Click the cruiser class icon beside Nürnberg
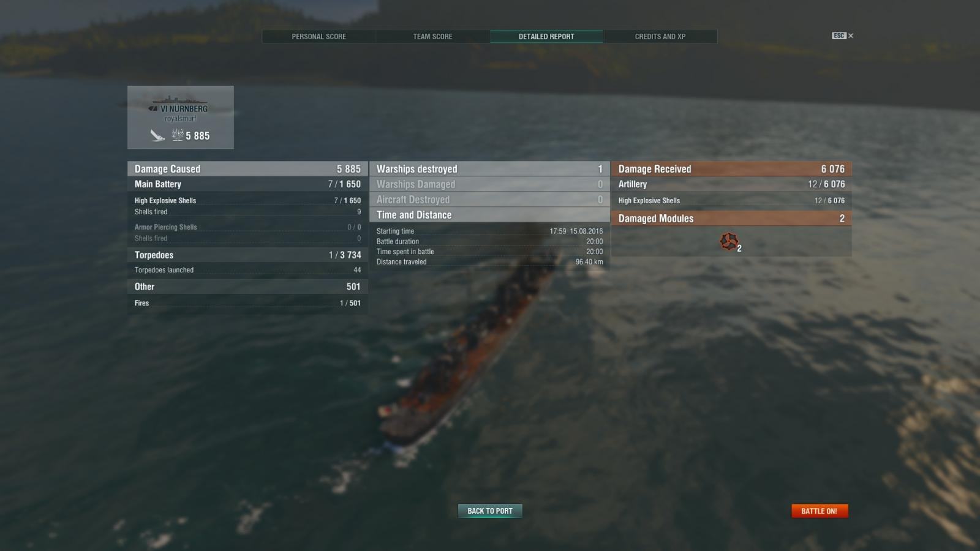The image size is (980, 551). pyautogui.click(x=153, y=109)
